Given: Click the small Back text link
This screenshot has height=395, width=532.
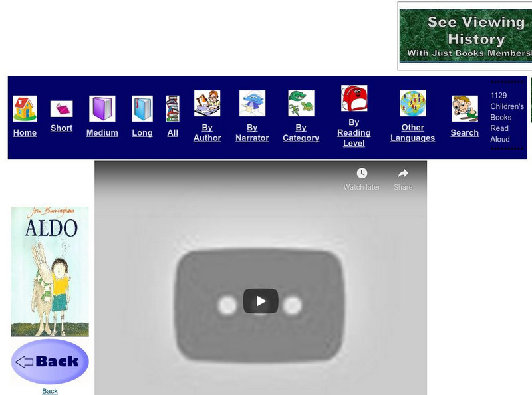Looking at the screenshot, I should pos(49,391).
